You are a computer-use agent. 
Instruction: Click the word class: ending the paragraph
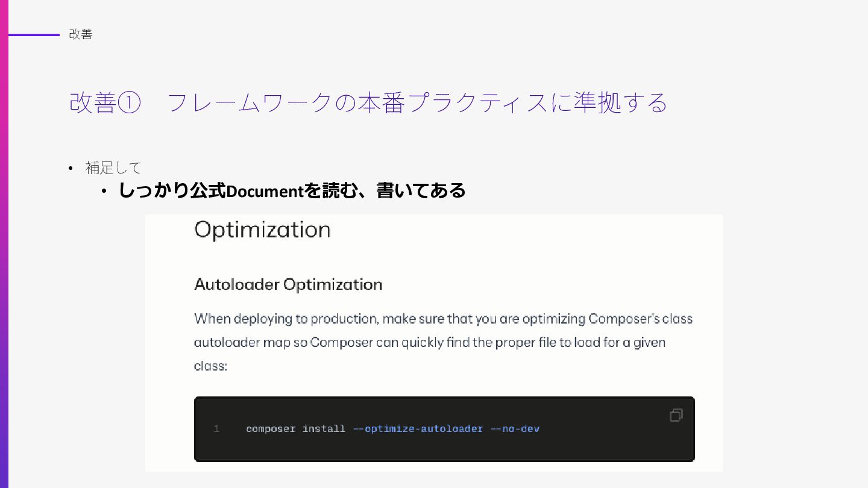click(210, 366)
